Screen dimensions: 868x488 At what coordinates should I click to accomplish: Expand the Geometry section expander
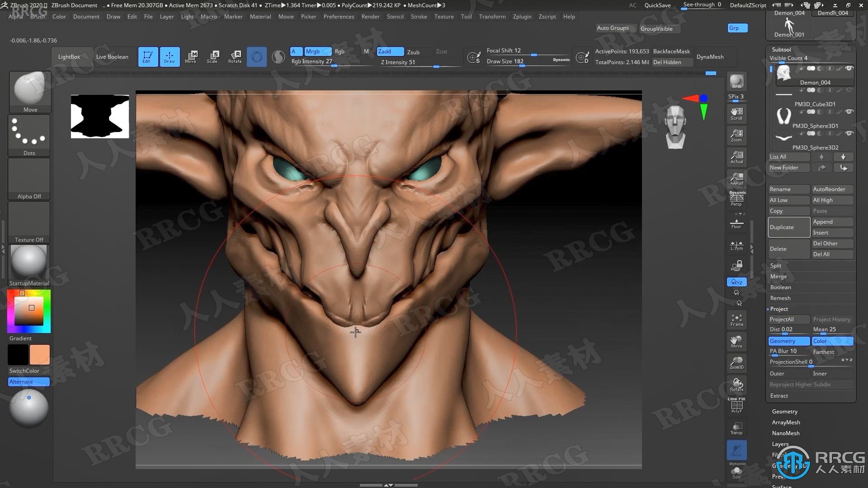(784, 411)
